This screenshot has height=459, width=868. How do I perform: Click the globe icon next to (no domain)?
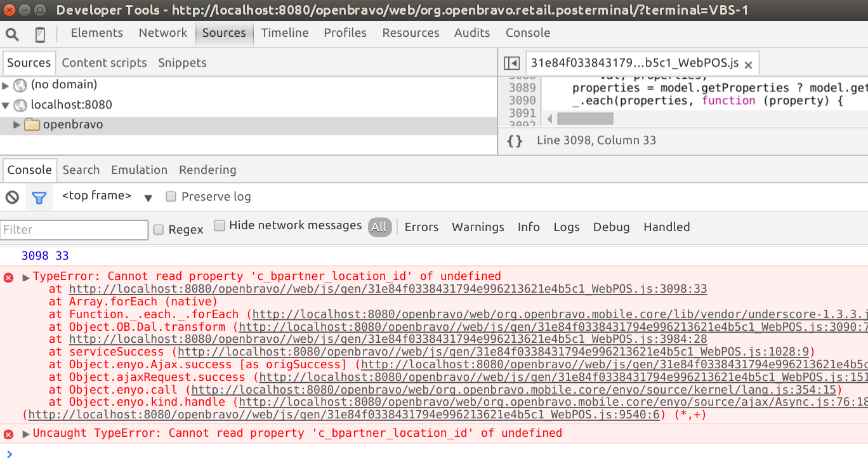click(20, 85)
